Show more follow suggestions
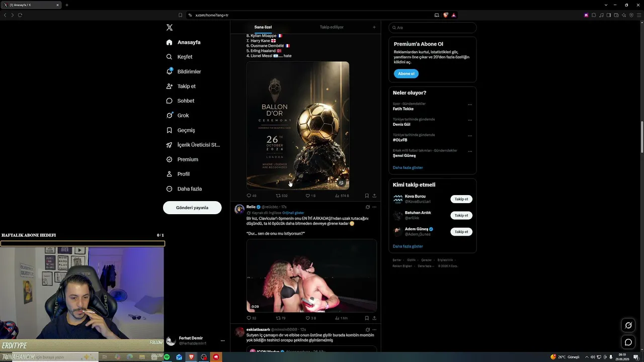The width and height of the screenshot is (644, 362). [408, 246]
